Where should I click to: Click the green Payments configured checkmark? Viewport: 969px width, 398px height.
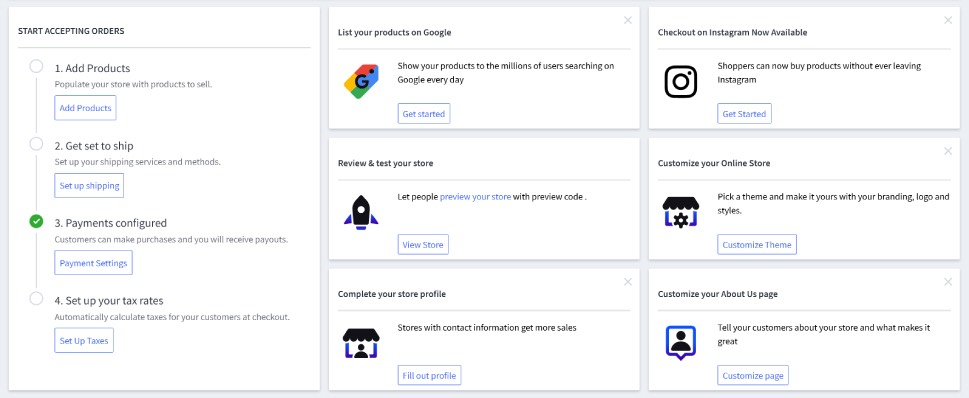pos(36,221)
